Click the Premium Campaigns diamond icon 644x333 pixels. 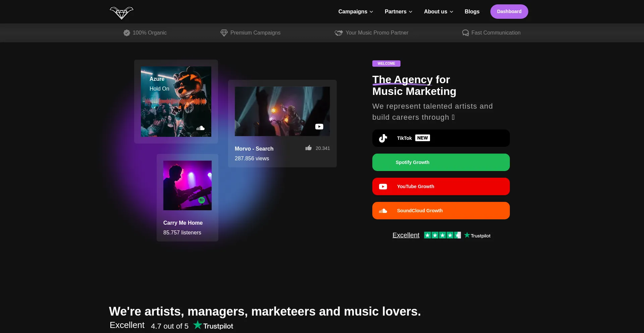[224, 33]
